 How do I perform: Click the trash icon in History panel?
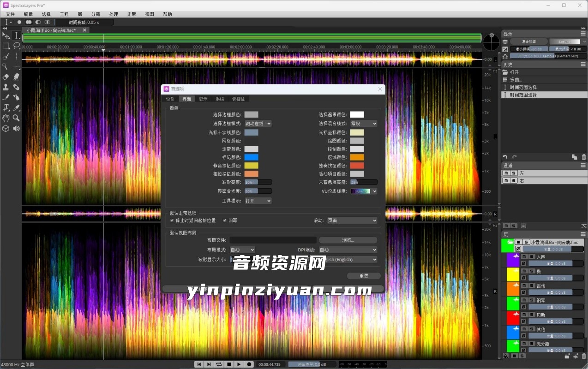tap(584, 157)
